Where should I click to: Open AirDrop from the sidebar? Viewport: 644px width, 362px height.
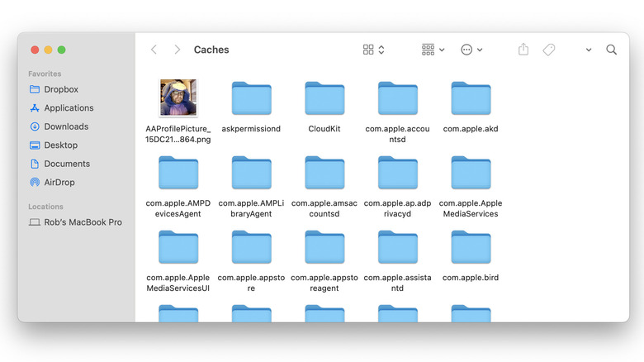pyautogui.click(x=59, y=183)
